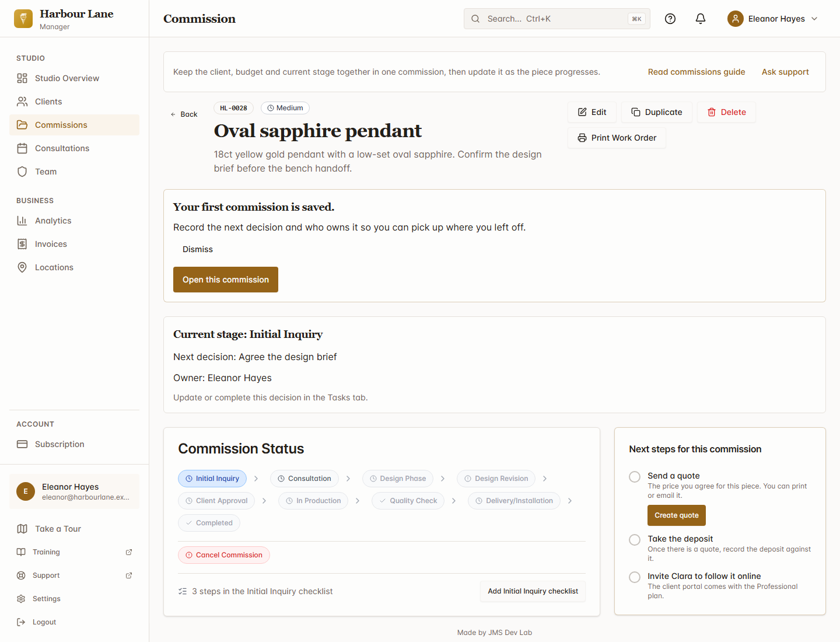This screenshot has height=642, width=840.
Task: Delete the commission
Action: pyautogui.click(x=726, y=112)
